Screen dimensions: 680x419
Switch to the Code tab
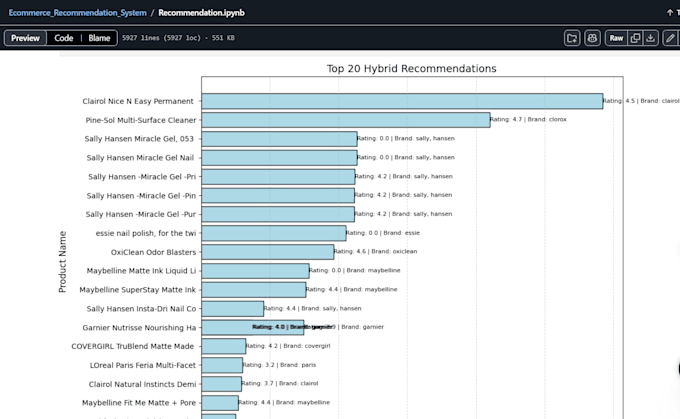click(x=64, y=38)
